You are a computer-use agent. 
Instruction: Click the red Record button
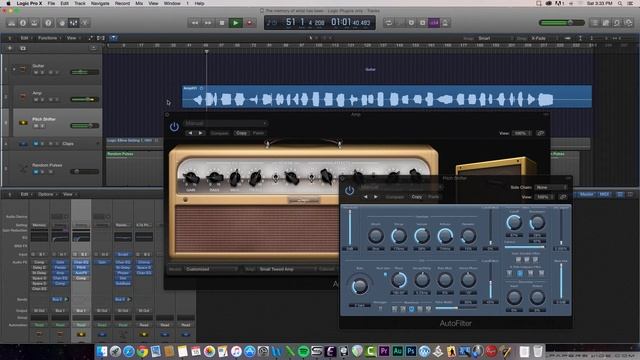click(249, 23)
